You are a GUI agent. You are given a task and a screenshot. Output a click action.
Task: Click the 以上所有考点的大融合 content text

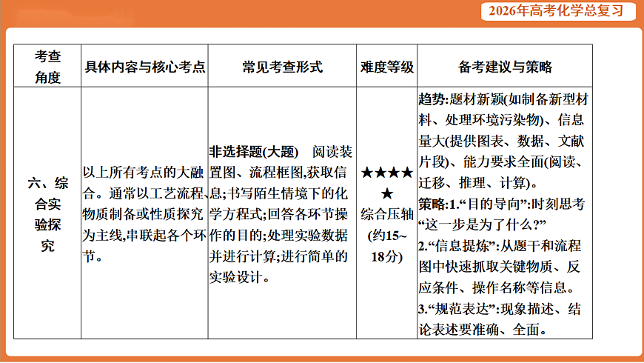pos(145,173)
